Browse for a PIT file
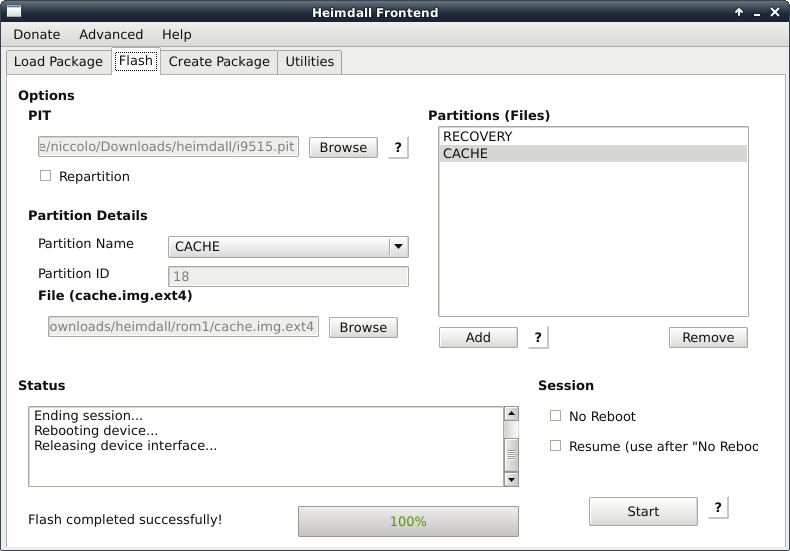 pos(343,148)
